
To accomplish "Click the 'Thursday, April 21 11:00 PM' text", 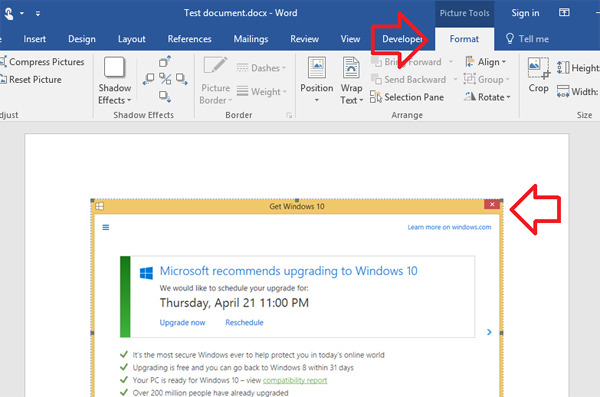I will [x=234, y=303].
